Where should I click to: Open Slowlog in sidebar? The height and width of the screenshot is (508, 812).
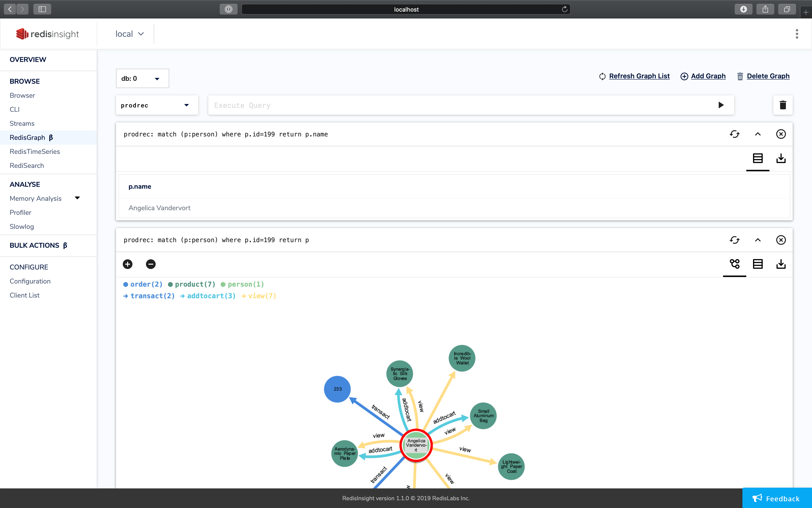(x=22, y=227)
